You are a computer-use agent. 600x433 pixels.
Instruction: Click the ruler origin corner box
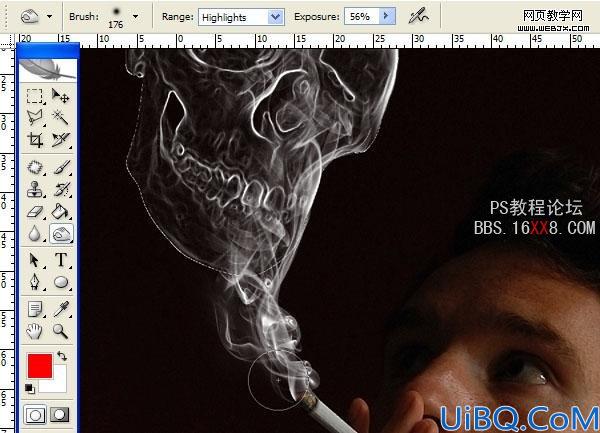point(8,41)
